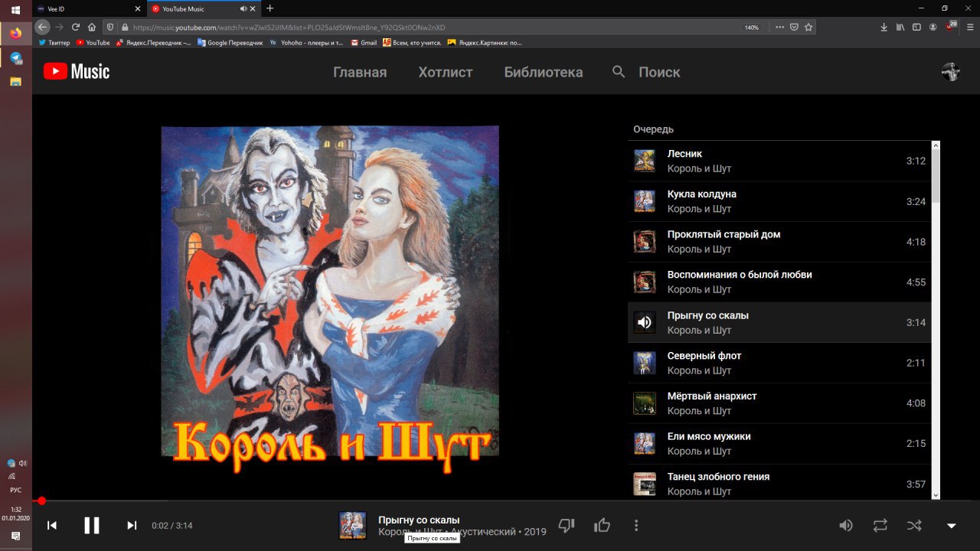The height and width of the screenshot is (551, 980).
Task: Click the song progress bar
Action: click(506, 500)
